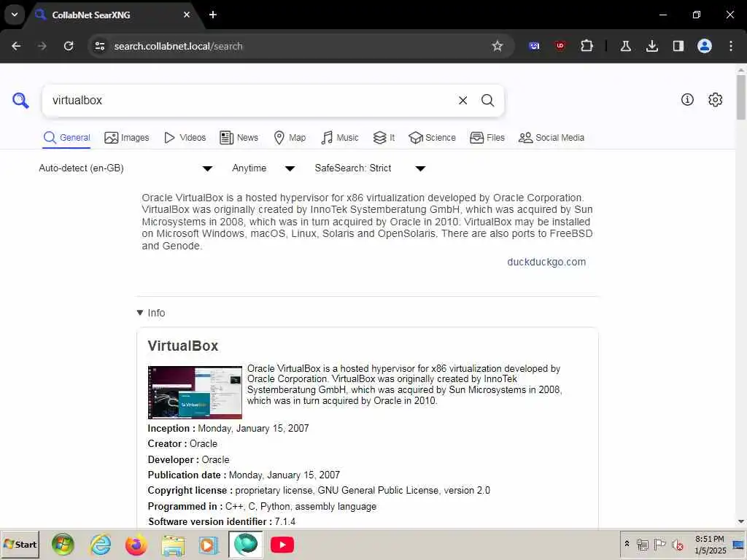Open Chrome Labs flask icon
The height and width of the screenshot is (560, 747).
pyautogui.click(x=625, y=46)
